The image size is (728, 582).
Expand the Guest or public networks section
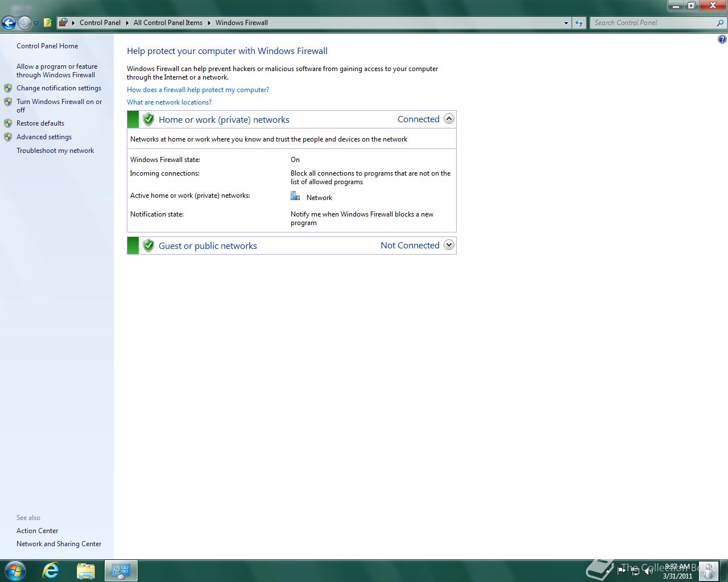449,245
